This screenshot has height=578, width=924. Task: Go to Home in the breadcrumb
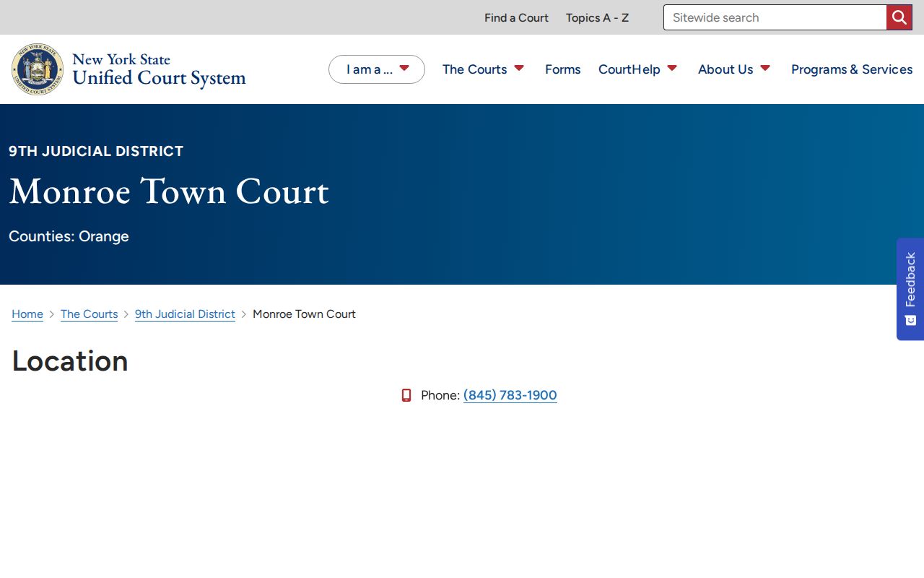click(27, 314)
